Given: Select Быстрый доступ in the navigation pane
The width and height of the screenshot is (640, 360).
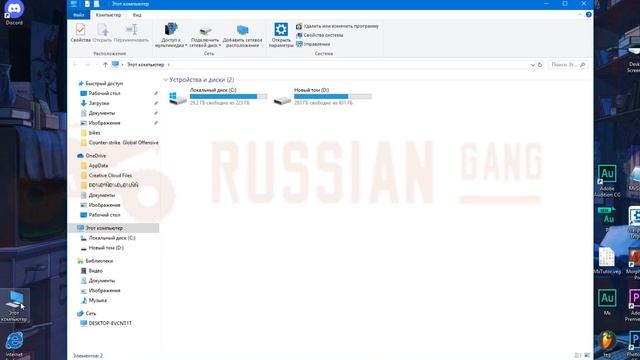Looking at the screenshot, I should 104,83.
